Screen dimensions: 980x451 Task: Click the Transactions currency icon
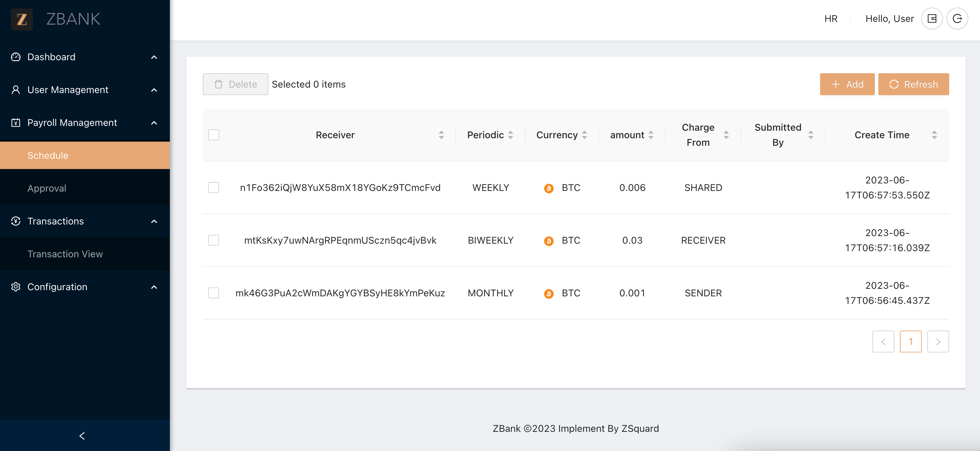pos(16,221)
